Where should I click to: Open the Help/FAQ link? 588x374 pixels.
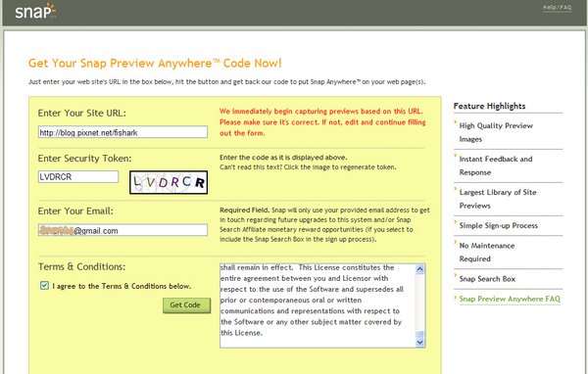[x=557, y=8]
